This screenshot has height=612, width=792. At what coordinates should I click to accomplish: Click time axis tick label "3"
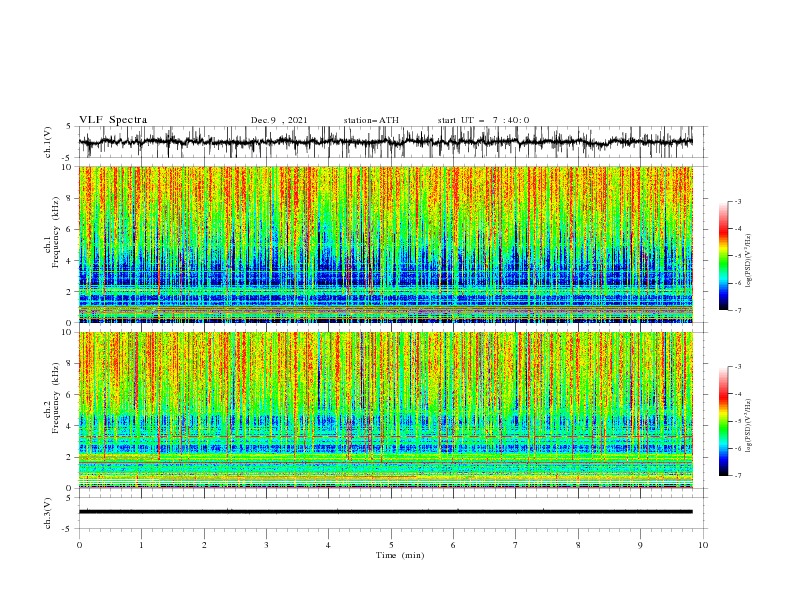pos(266,545)
